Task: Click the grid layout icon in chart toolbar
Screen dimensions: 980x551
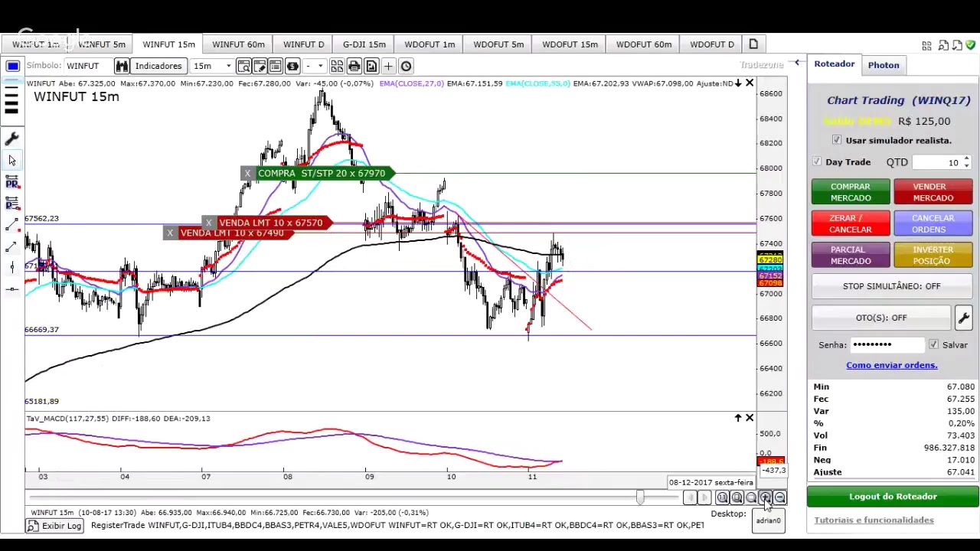Action: click(337, 66)
